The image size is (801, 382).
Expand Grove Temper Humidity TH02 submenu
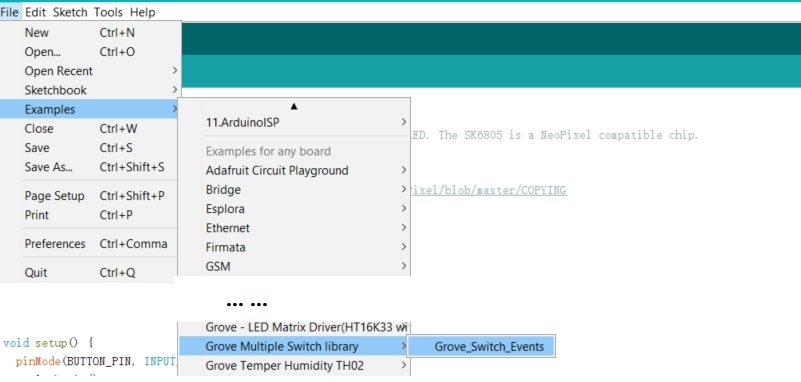pos(294,366)
